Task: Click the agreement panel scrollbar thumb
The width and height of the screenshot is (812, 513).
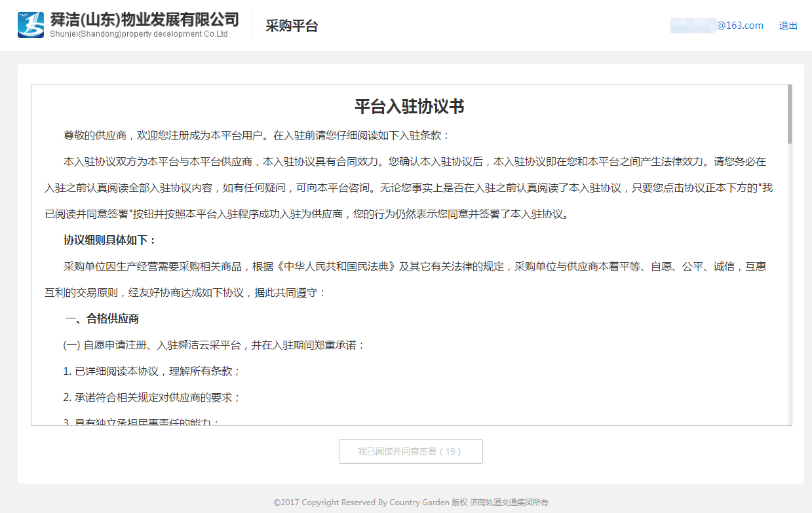Action: [x=790, y=115]
